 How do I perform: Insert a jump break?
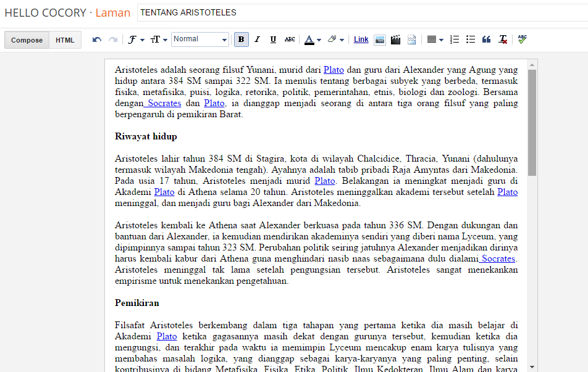412,39
